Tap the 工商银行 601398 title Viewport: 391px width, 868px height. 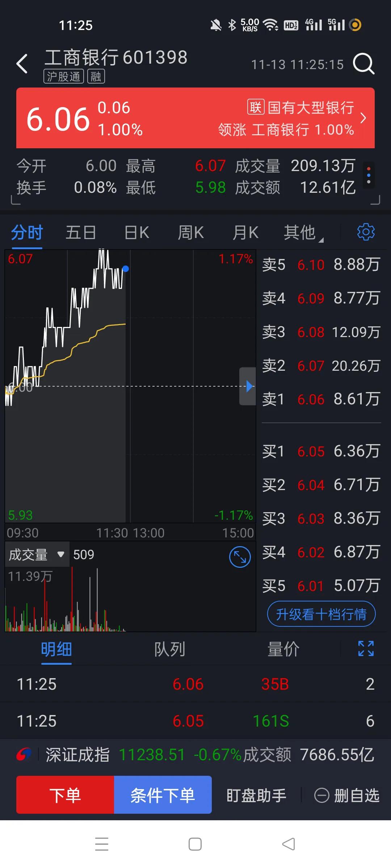(116, 57)
